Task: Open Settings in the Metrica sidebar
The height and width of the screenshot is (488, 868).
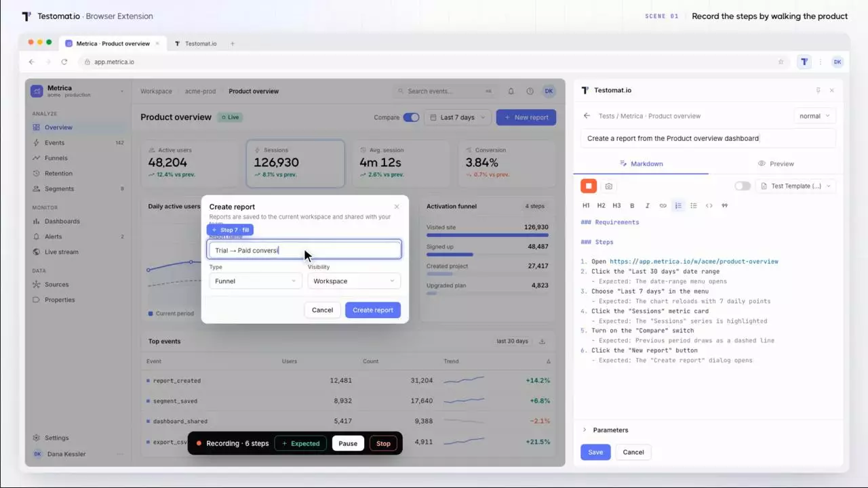Action: [78, 438]
